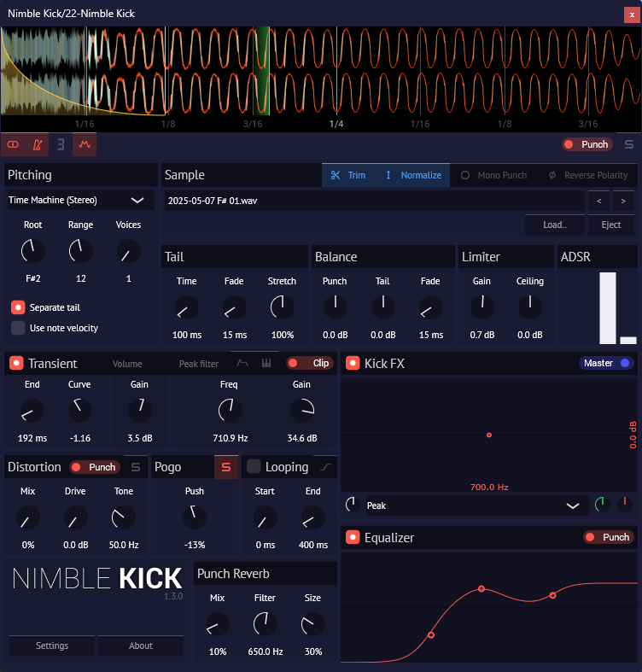
Task: Open the About dialog
Action: click(141, 646)
